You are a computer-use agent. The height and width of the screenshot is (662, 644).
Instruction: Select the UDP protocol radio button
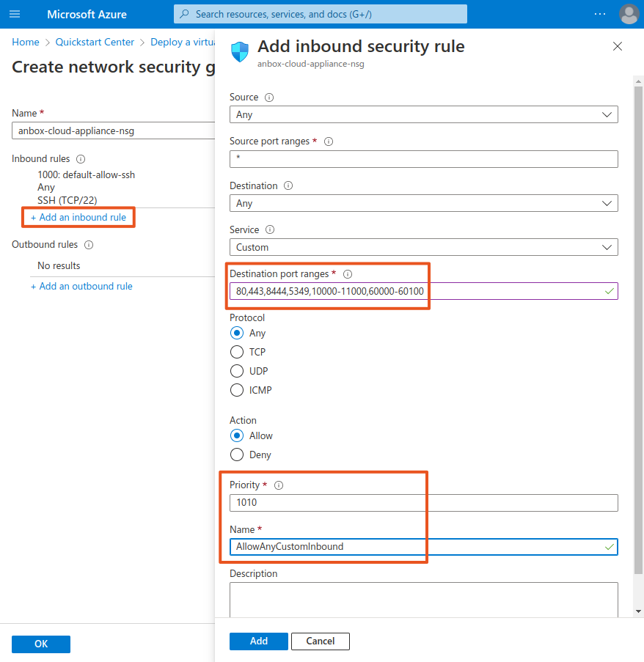tap(237, 371)
